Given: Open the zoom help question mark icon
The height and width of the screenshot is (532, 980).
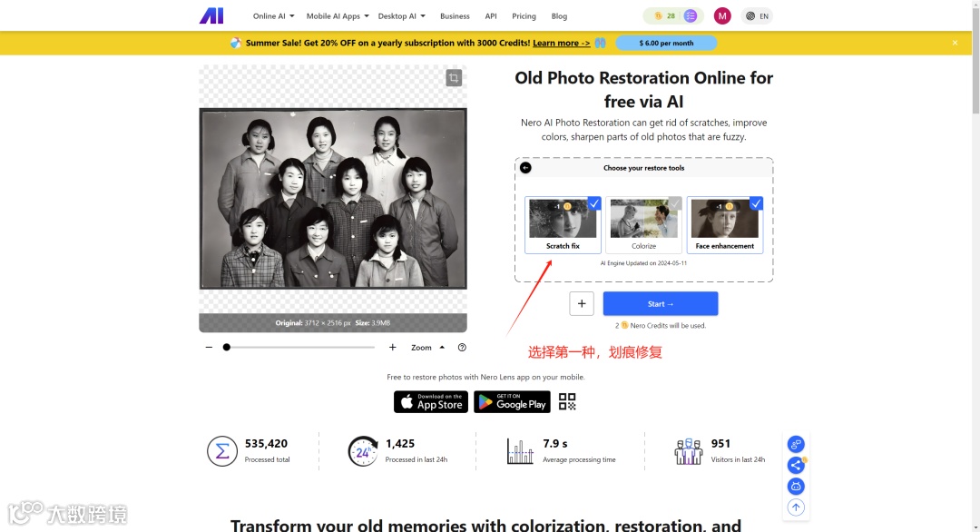Looking at the screenshot, I should pyautogui.click(x=462, y=348).
